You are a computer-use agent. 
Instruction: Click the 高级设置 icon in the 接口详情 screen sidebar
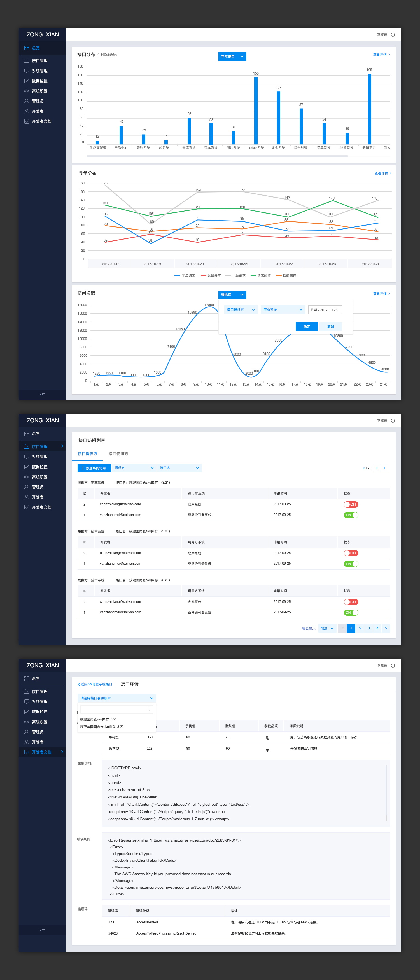click(x=27, y=722)
